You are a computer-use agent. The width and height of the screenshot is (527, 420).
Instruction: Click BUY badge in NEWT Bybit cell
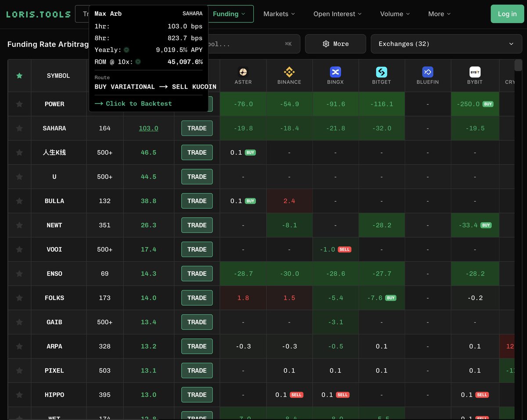(486, 225)
